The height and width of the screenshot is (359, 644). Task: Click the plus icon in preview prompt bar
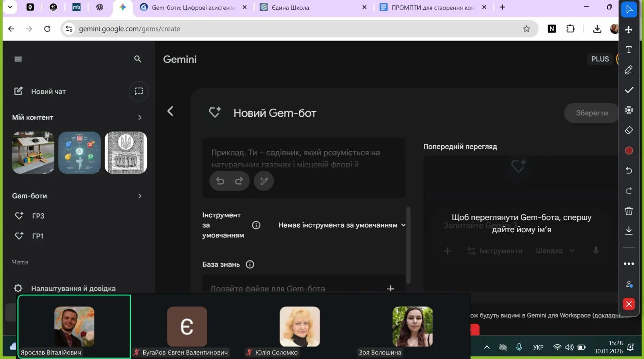tap(448, 251)
